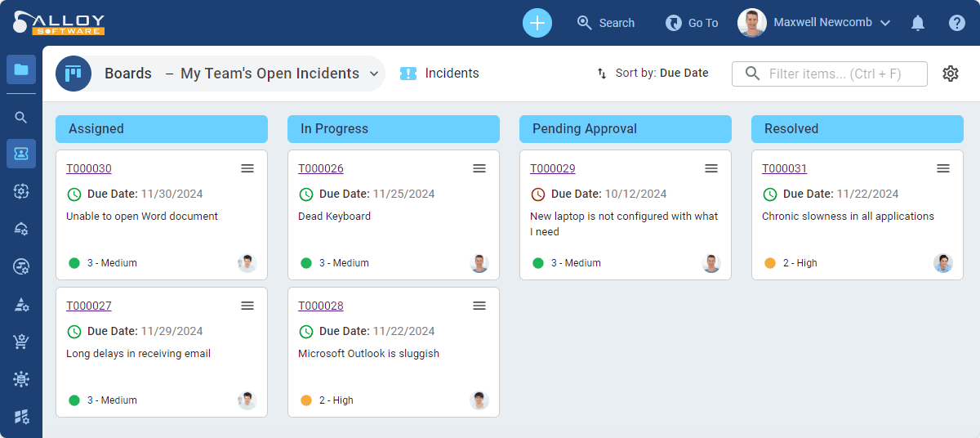Open board settings gear icon
The height and width of the screenshot is (438, 980).
coord(951,74)
